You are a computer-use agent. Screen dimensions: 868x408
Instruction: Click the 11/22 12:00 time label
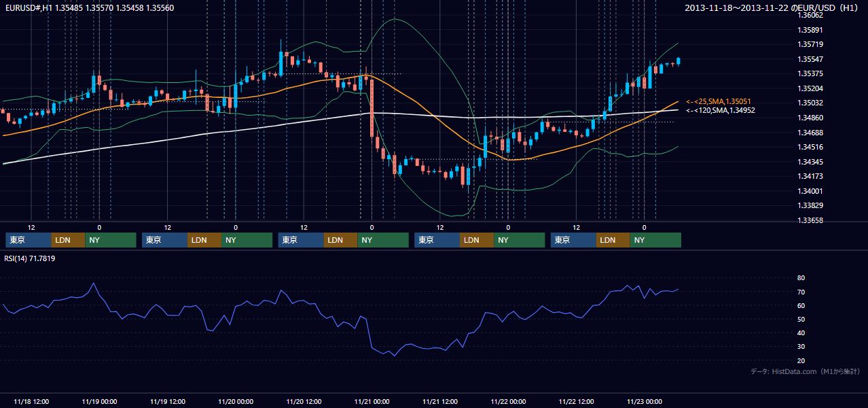pyautogui.click(x=577, y=401)
